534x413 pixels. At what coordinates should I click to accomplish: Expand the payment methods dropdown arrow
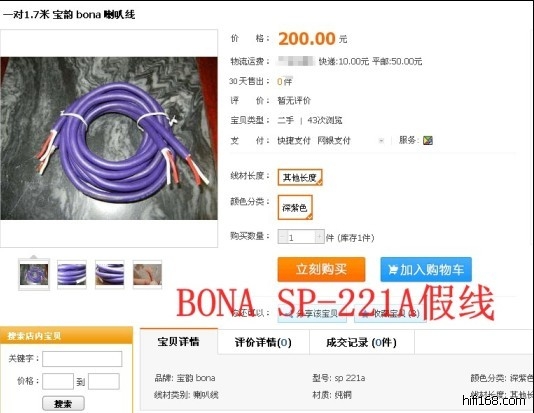point(381,141)
